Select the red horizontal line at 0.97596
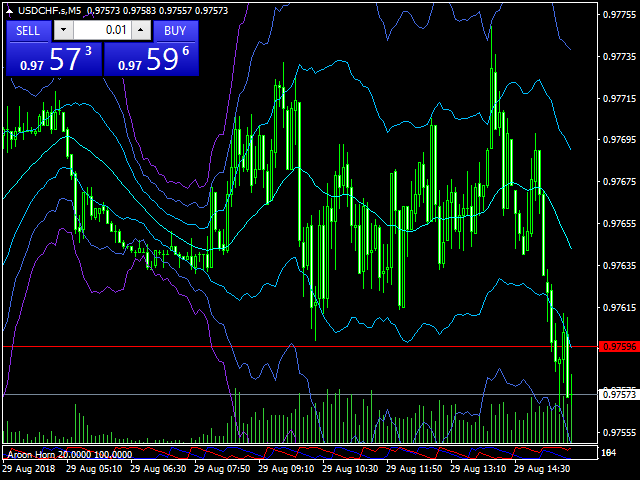This screenshot has width=640, height=480. 300,347
